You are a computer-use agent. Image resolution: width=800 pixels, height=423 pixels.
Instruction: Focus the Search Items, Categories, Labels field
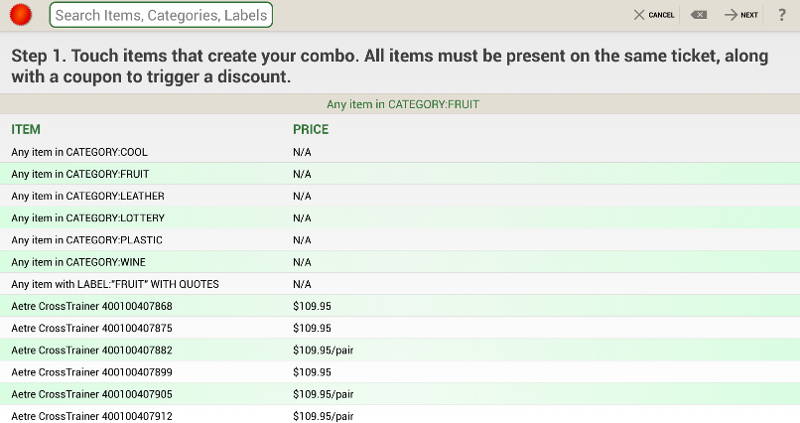[x=161, y=15]
